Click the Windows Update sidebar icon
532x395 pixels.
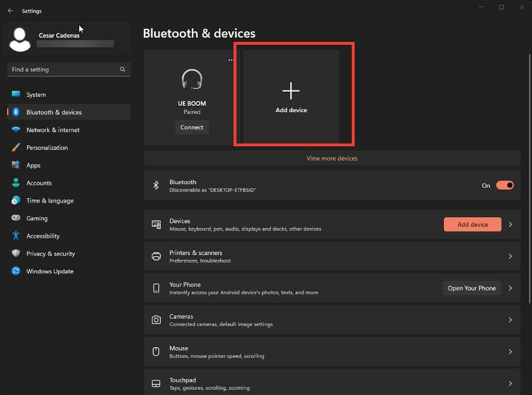[x=16, y=272]
